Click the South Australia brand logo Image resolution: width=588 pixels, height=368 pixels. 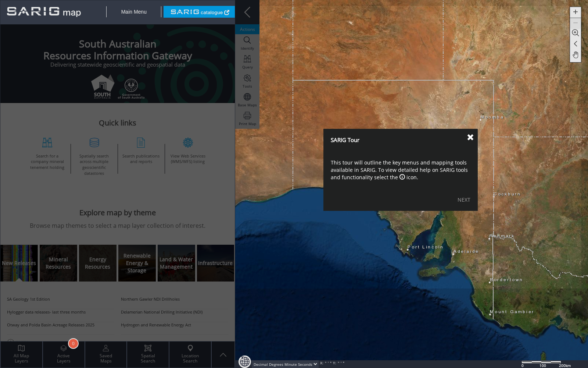coord(103,87)
